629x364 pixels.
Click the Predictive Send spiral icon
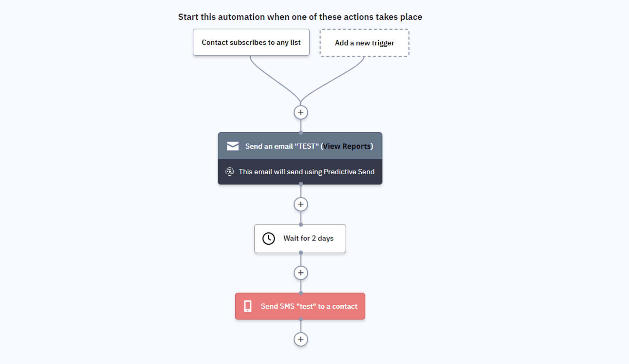point(230,172)
